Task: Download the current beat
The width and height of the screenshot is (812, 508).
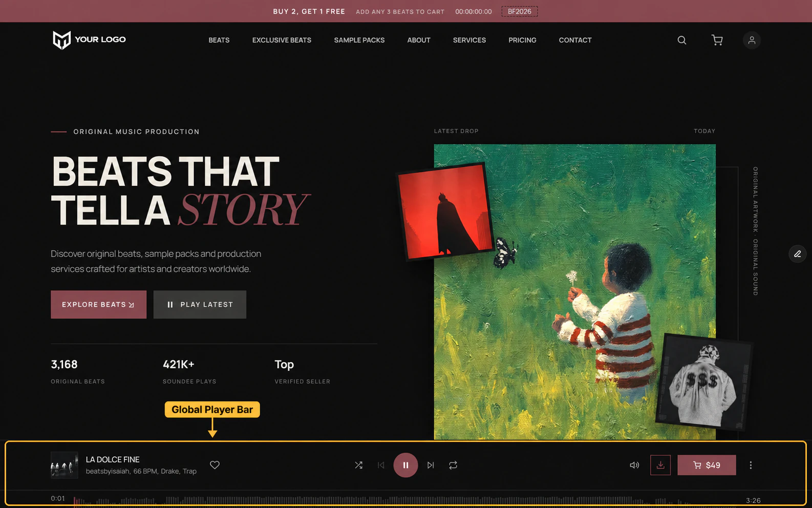Action: (x=660, y=465)
